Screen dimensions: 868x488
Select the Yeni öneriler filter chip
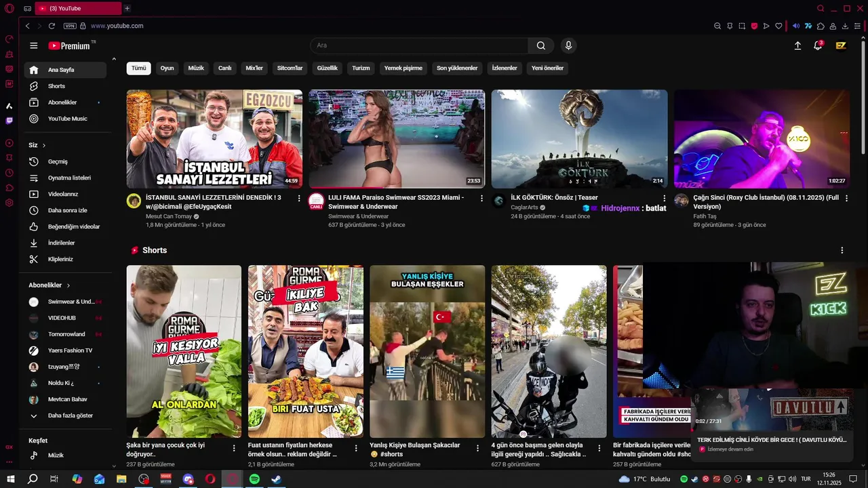point(547,68)
